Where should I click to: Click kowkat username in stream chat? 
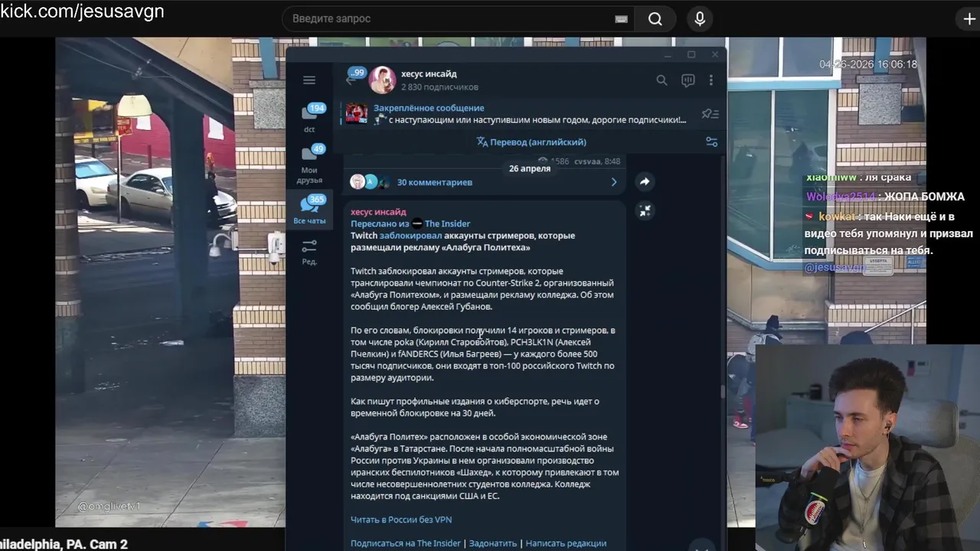[x=837, y=217]
